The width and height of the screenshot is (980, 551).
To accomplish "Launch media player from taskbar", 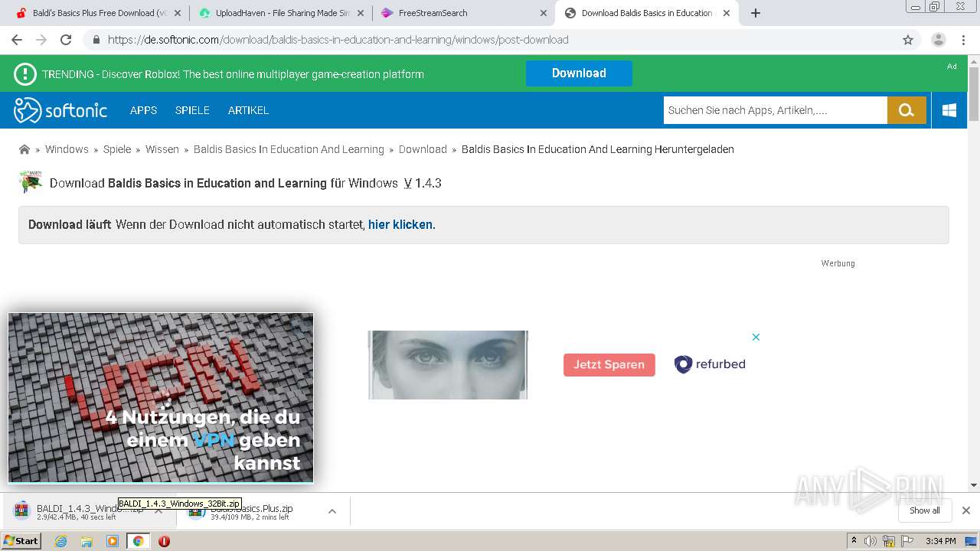I will tap(113, 541).
